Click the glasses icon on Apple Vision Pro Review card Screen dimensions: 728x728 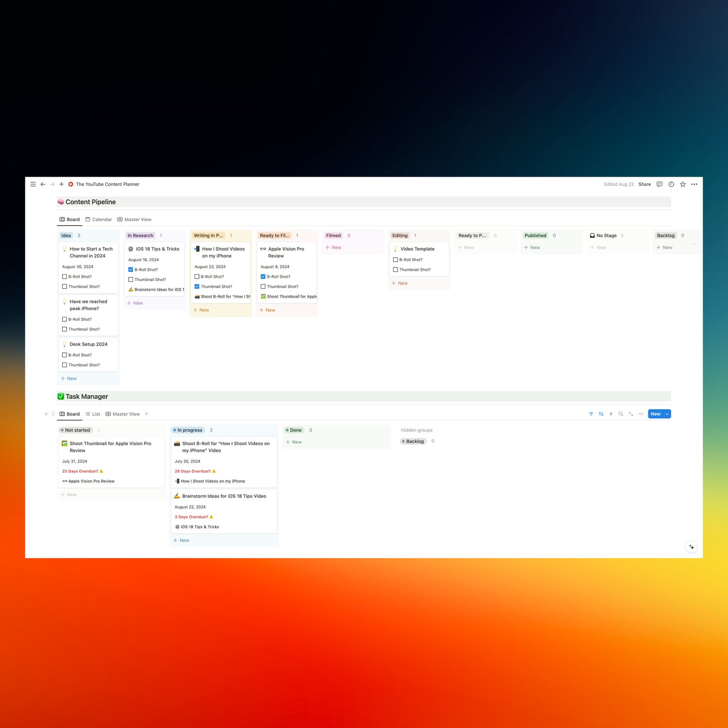point(263,249)
